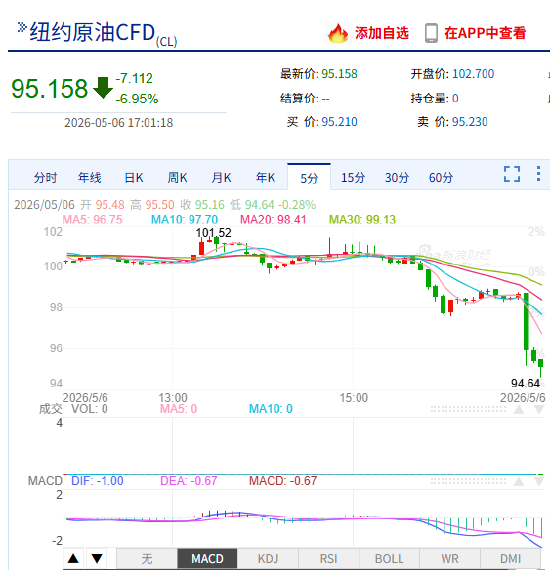Click the 持仓量 0 value
The height and width of the screenshot is (570, 550).
point(455,98)
